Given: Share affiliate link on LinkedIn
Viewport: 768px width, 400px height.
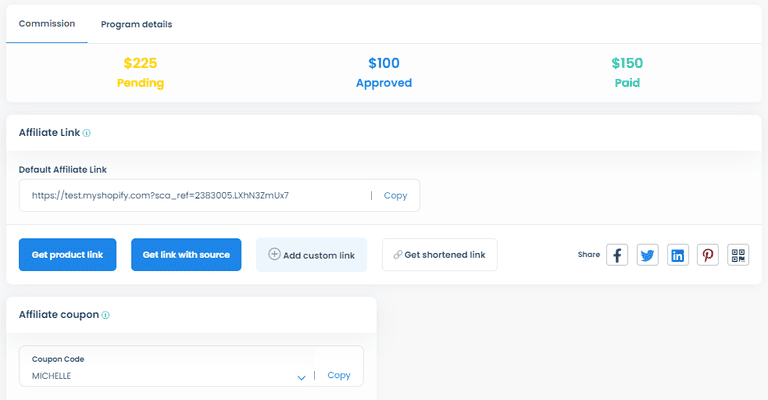Looking at the screenshot, I should click(678, 255).
